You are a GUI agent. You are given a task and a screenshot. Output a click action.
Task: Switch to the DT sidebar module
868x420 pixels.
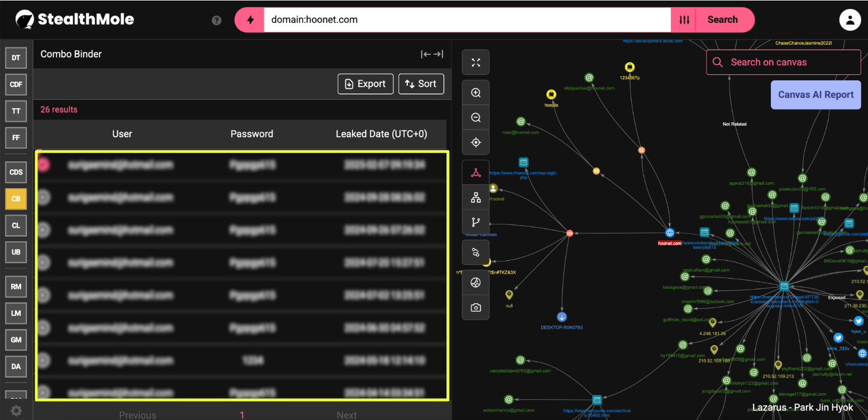[x=16, y=58]
